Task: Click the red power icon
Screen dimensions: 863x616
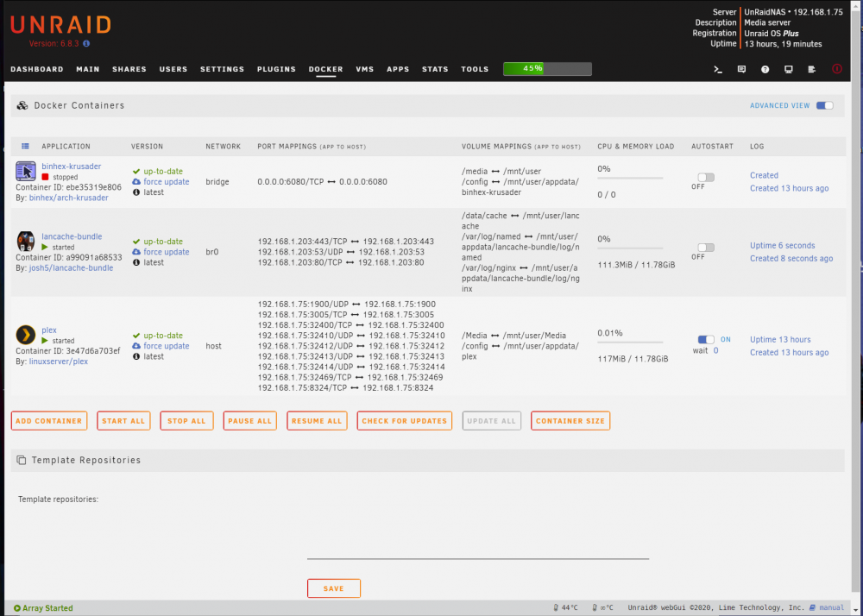Action: pos(837,69)
